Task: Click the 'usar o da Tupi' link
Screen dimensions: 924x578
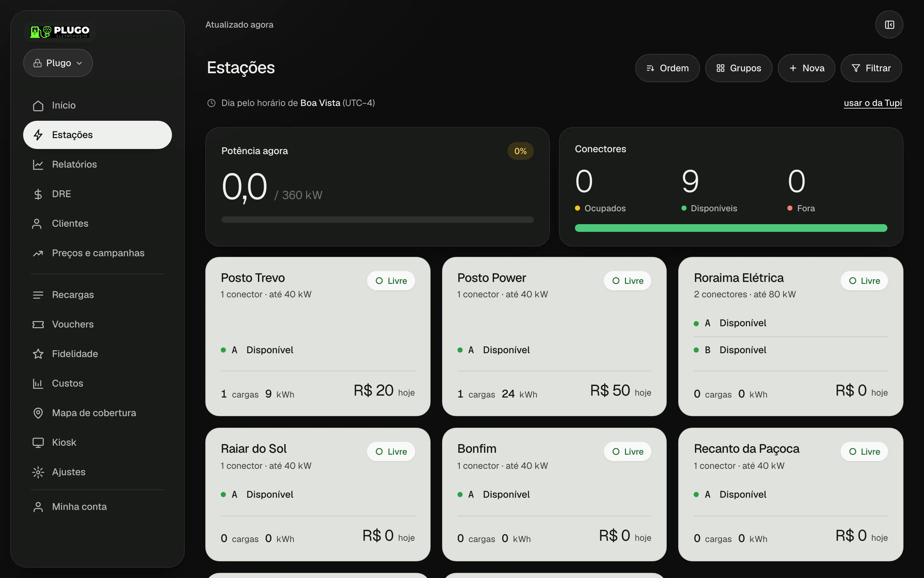Action: point(873,103)
